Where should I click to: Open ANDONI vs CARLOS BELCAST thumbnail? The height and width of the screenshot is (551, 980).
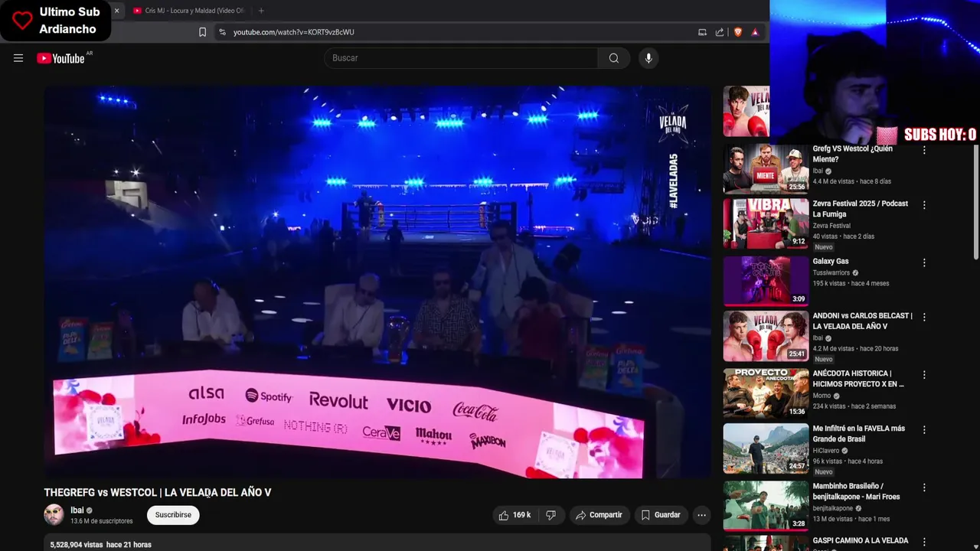point(766,335)
